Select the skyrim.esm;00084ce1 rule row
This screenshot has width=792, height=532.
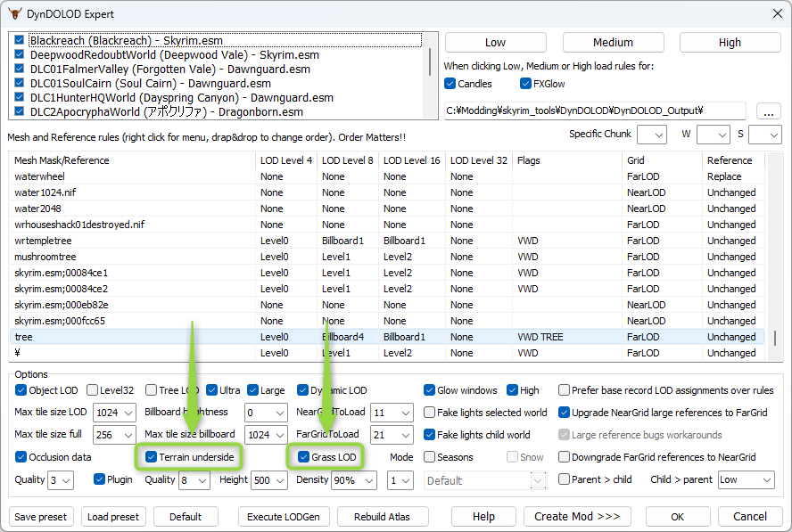pyautogui.click(x=387, y=273)
